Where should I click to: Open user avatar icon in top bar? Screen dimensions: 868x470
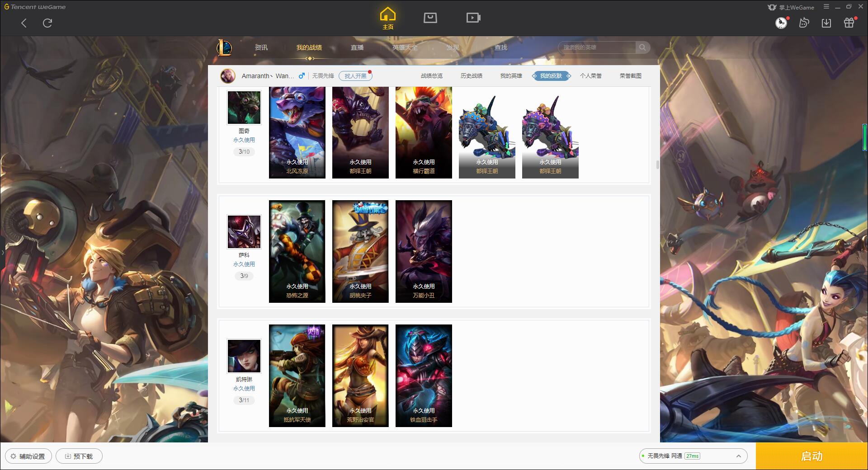pyautogui.click(x=781, y=23)
